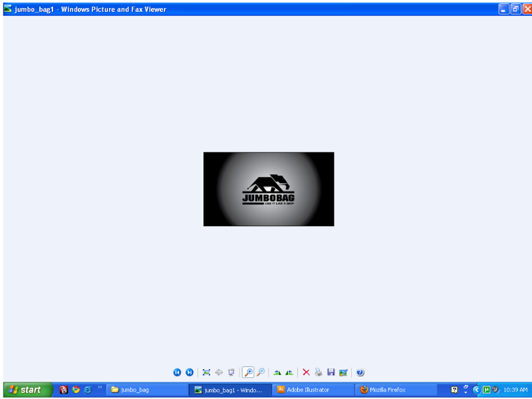Click the Best Fit icon
The width and height of the screenshot is (532, 399).
coord(206,372)
